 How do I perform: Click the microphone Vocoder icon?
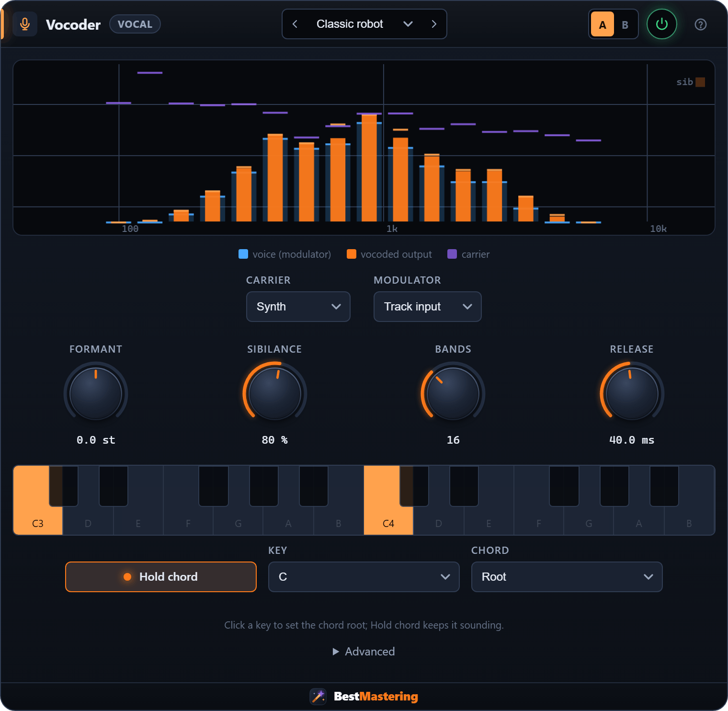pyautogui.click(x=25, y=24)
